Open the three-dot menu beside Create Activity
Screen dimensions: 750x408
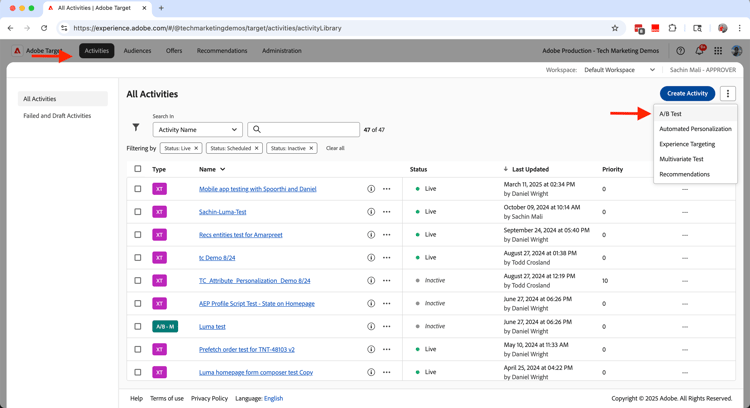pos(728,93)
